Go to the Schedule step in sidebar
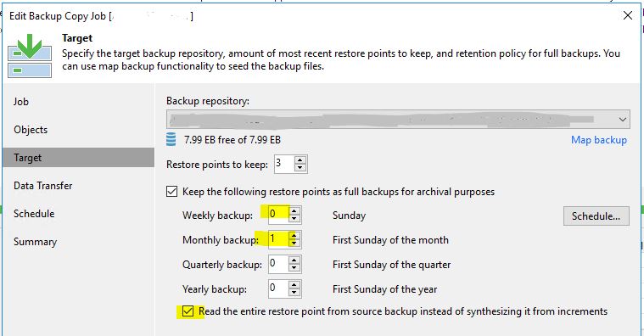The image size is (644, 336). [34, 214]
